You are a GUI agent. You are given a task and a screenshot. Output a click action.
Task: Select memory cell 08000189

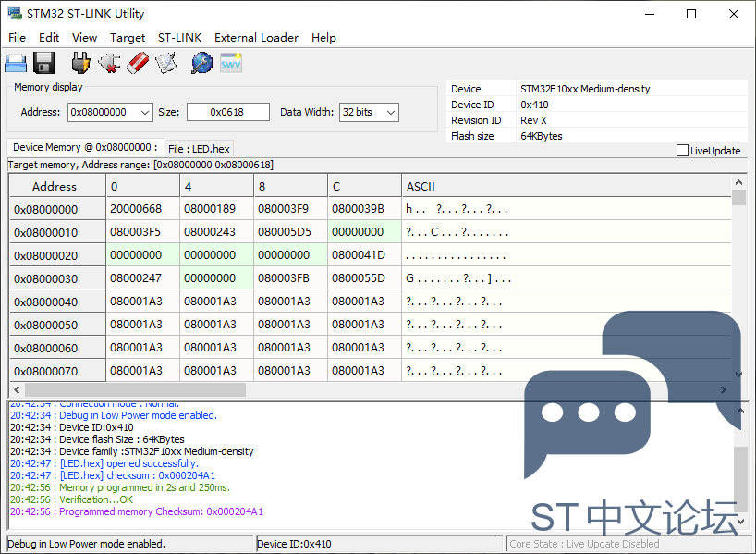click(x=216, y=209)
